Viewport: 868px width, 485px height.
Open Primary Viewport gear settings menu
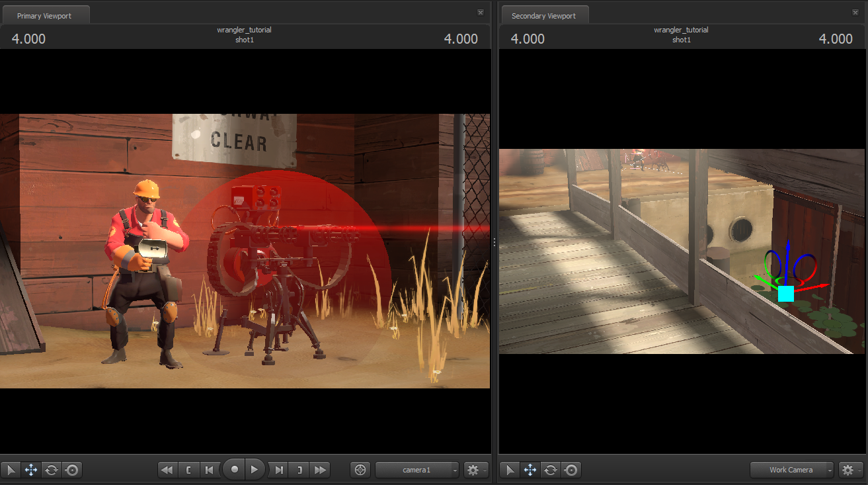tap(476, 470)
